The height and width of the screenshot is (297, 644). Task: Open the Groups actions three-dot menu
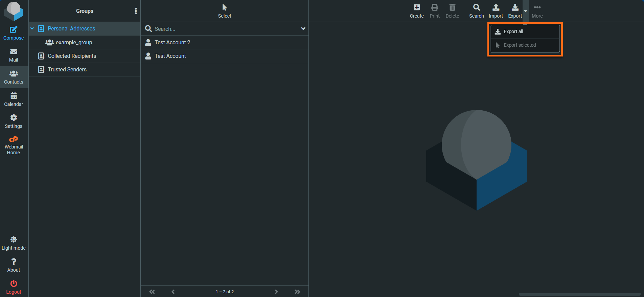pyautogui.click(x=136, y=11)
